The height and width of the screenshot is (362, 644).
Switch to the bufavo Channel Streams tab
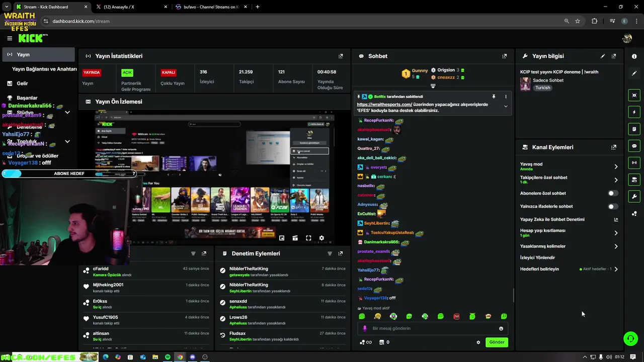point(211,7)
